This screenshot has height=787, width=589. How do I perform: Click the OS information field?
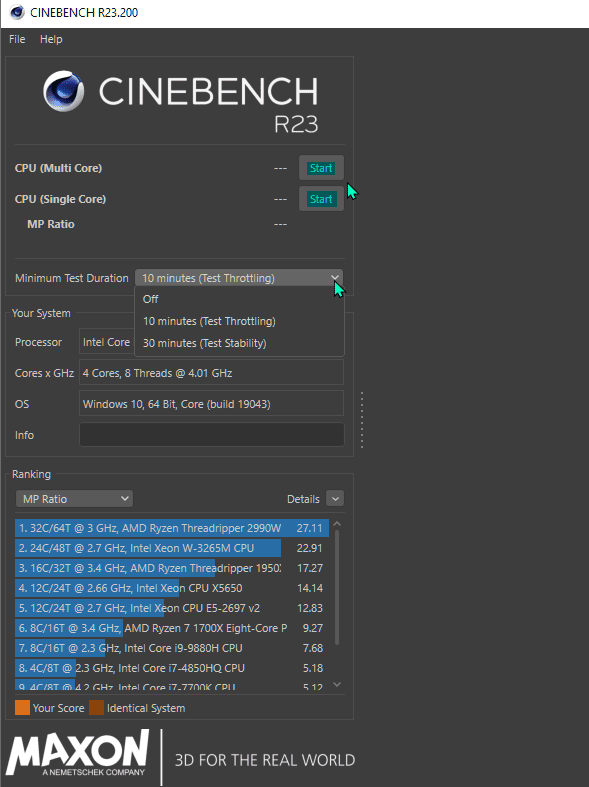pyautogui.click(x=211, y=404)
